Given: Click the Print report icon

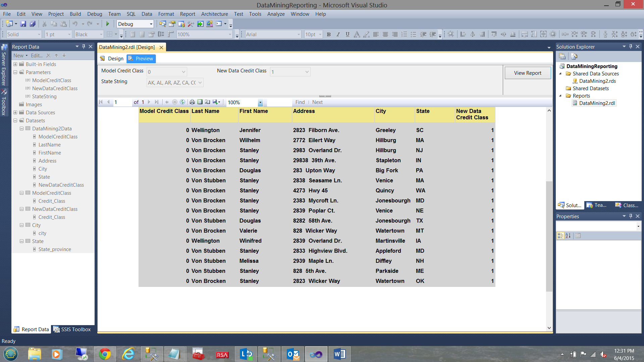Looking at the screenshot, I should tap(192, 102).
